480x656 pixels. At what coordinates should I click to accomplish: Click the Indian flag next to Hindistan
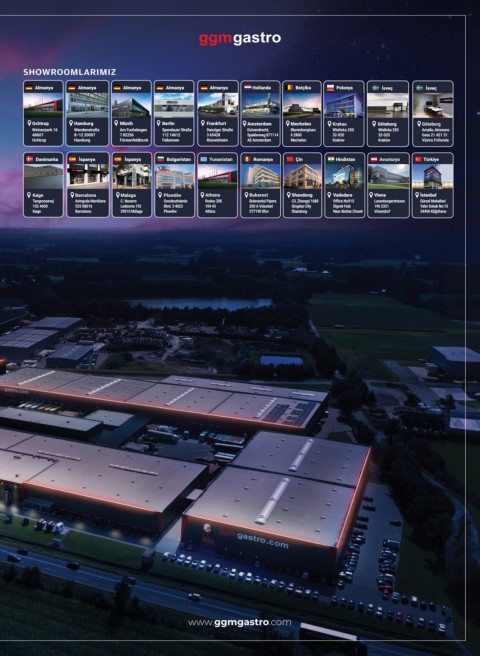point(331,159)
